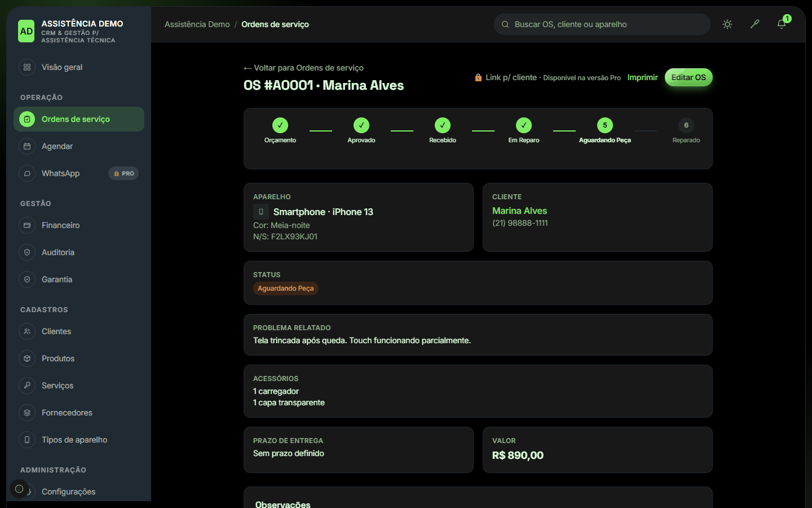Go to Financeiro in the sidebar
Viewport: 812px width, 508px height.
coord(79,225)
